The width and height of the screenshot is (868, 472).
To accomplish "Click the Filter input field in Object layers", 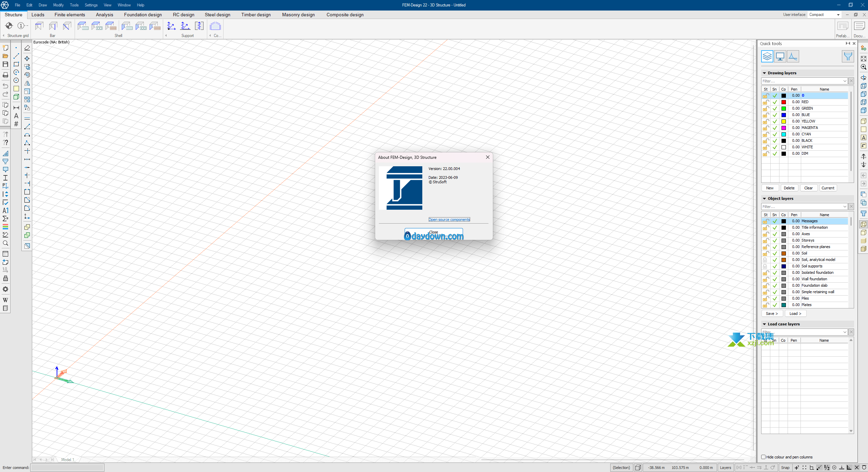I will 803,206.
